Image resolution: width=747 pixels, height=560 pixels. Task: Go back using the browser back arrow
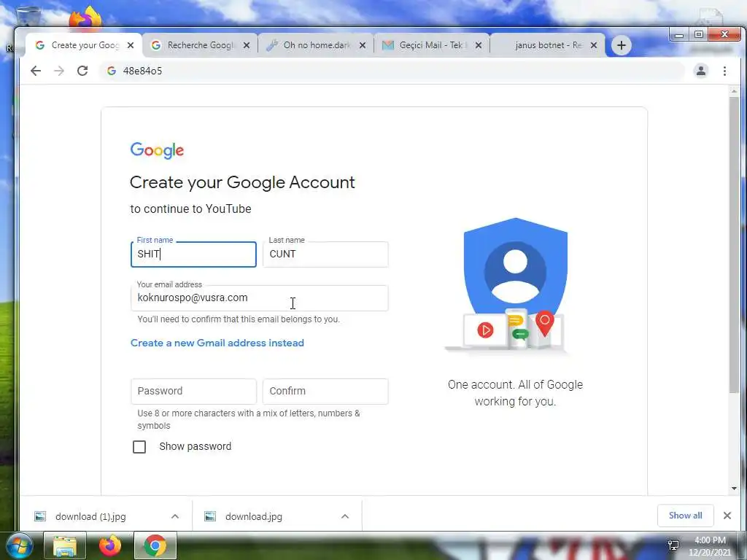(36, 71)
